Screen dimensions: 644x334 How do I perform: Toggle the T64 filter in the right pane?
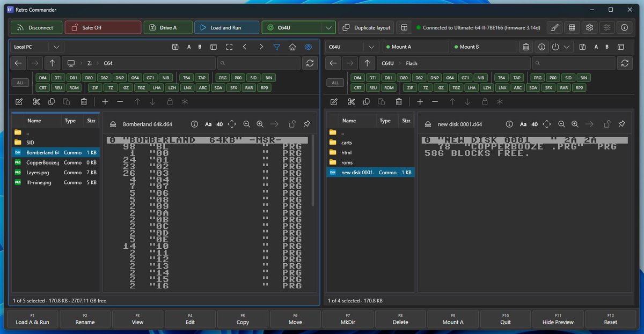click(x=500, y=78)
